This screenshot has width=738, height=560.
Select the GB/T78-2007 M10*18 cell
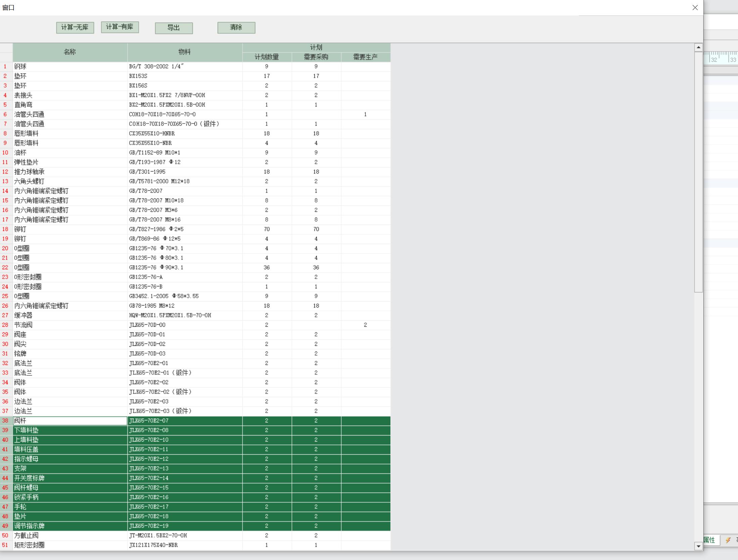click(185, 200)
